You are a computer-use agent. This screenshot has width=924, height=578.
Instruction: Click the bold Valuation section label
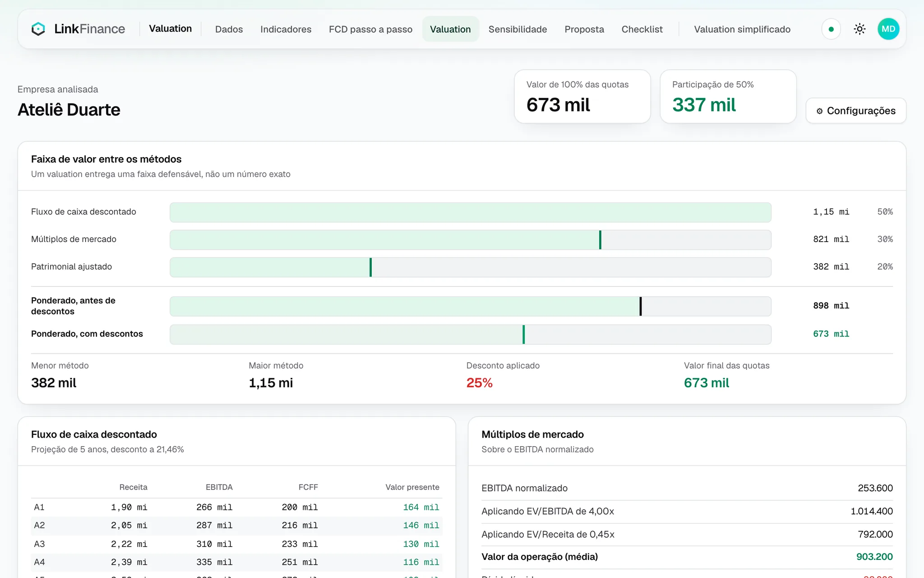[170, 28]
